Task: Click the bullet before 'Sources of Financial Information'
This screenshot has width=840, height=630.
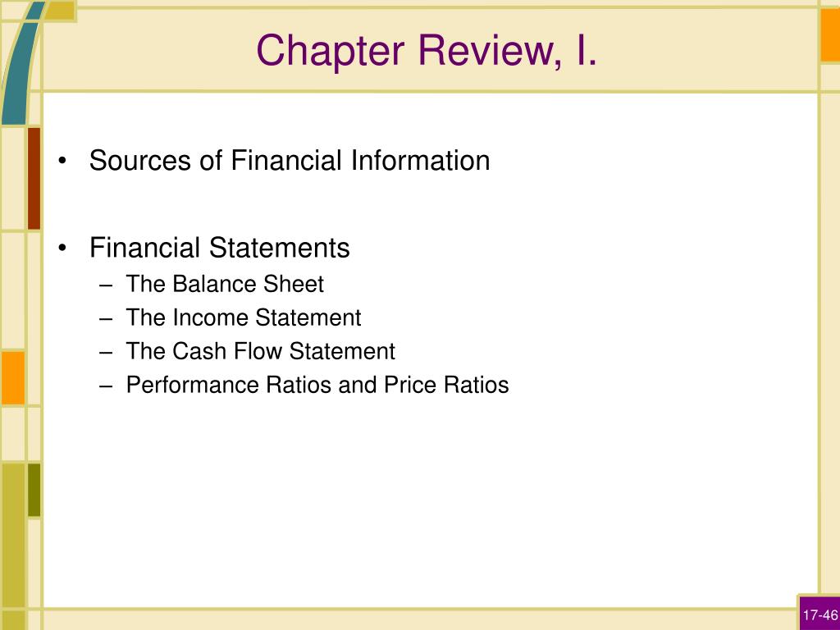Action: coord(62,161)
